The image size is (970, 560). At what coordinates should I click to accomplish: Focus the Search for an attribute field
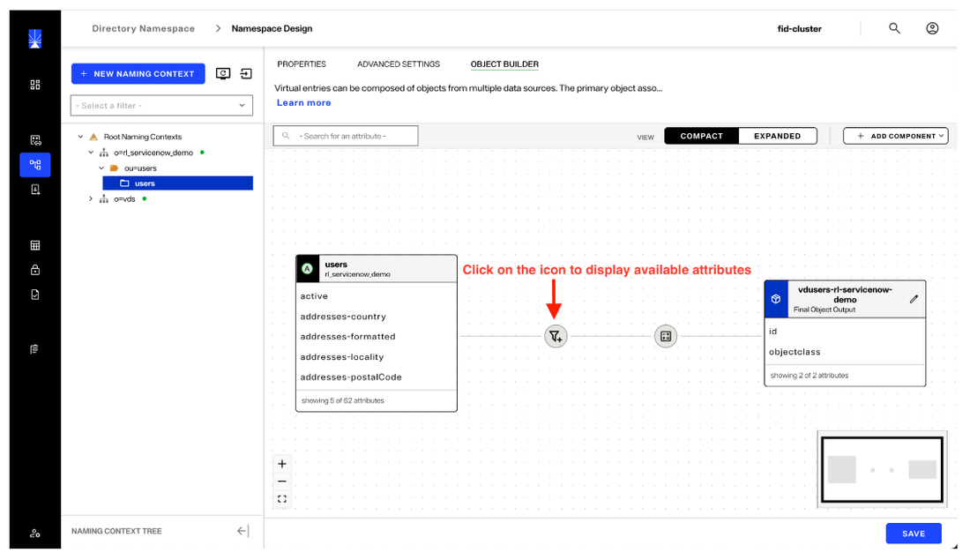[346, 136]
